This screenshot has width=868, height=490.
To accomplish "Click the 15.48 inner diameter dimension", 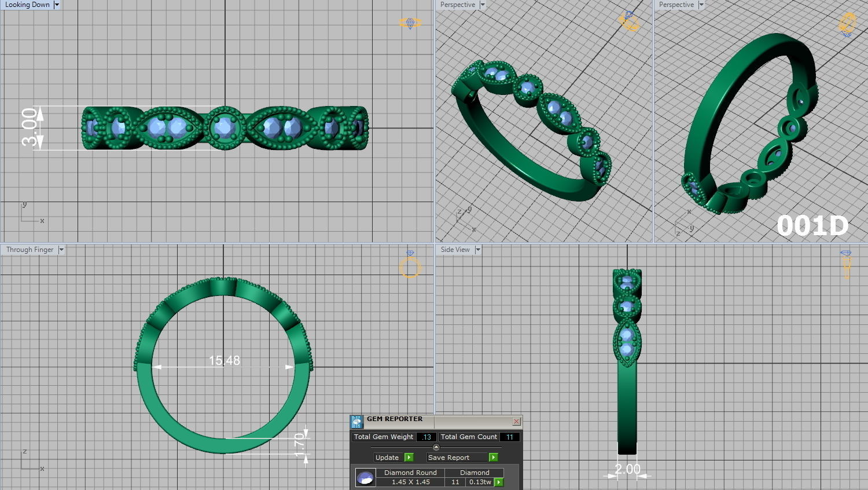I will point(225,360).
